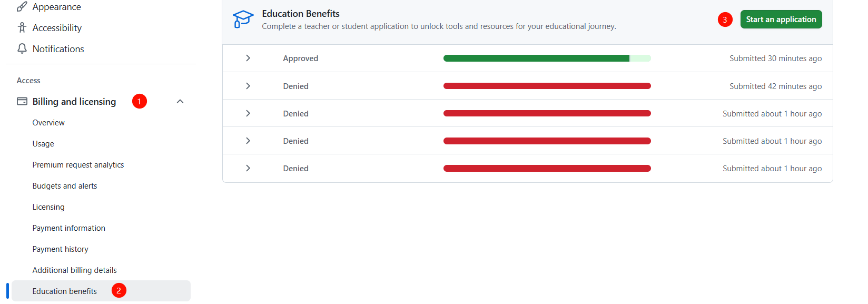The width and height of the screenshot is (868, 304).
Task: Click the Billing credit card icon
Action: (22, 101)
